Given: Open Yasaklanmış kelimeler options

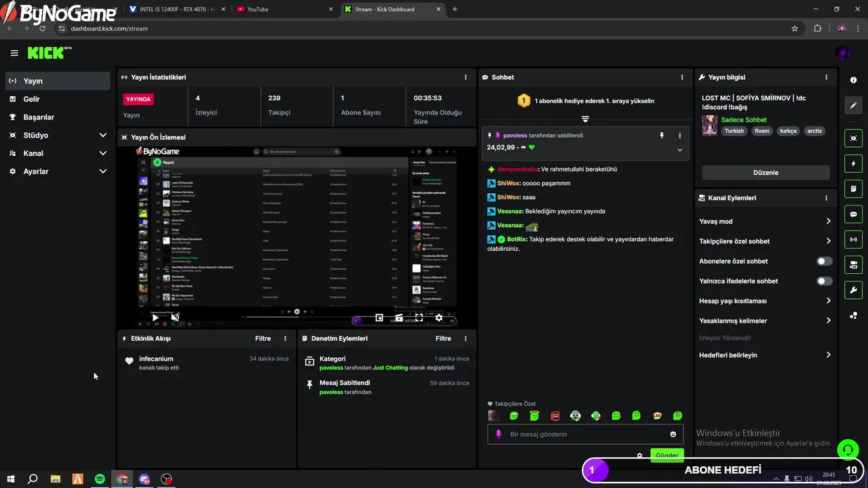Looking at the screenshot, I should coord(766,321).
